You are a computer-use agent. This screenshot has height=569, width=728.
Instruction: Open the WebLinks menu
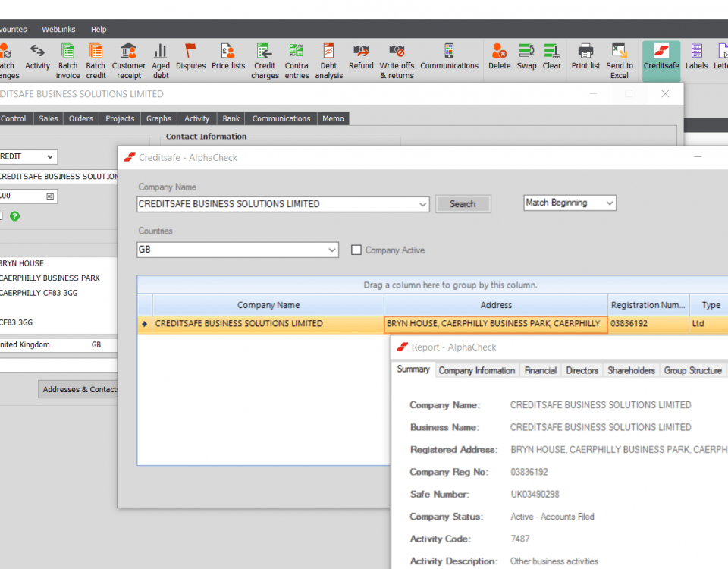58,30
